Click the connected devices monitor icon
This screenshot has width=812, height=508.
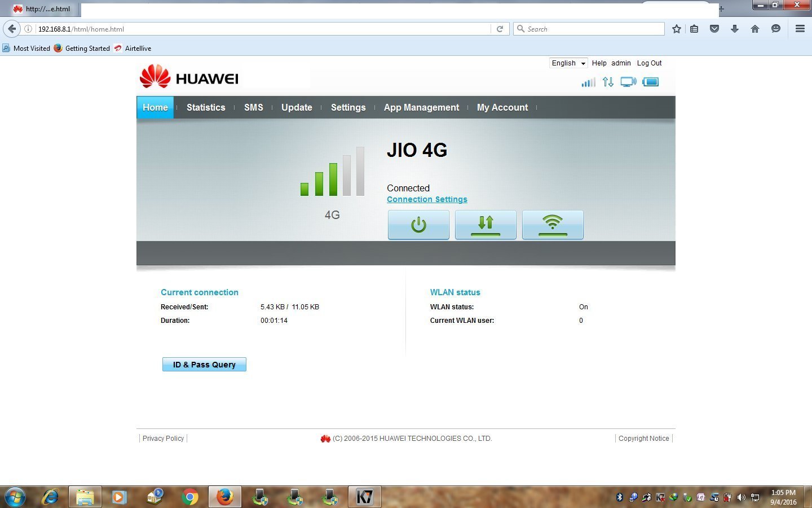pos(628,82)
